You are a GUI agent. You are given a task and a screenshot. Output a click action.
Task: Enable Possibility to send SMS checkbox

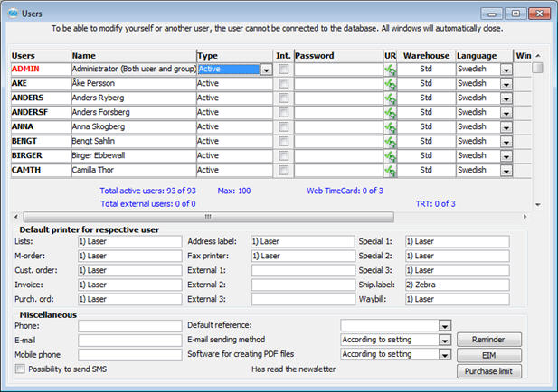(x=20, y=369)
